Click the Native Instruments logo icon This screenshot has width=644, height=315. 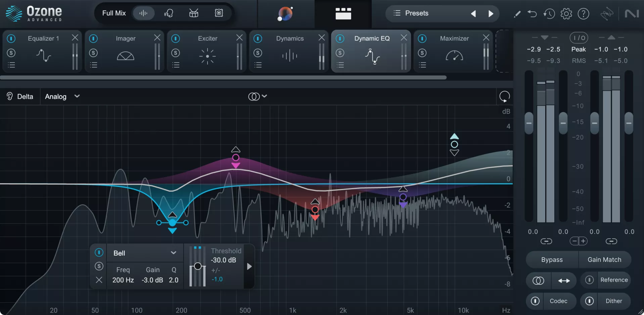coord(632,14)
